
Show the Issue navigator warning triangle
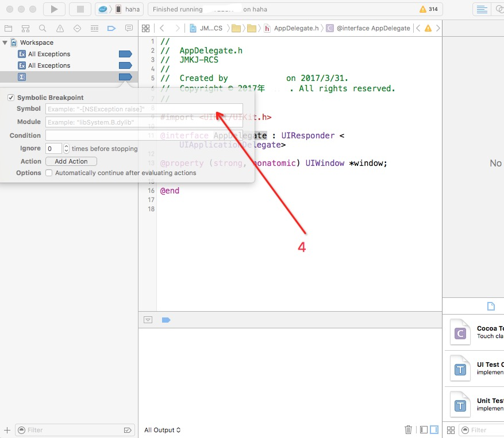[x=59, y=28]
